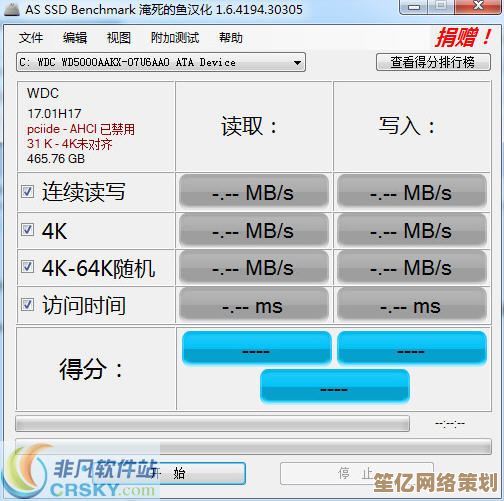
Task: Maximize the benchmark window
Action: [x=441, y=6]
